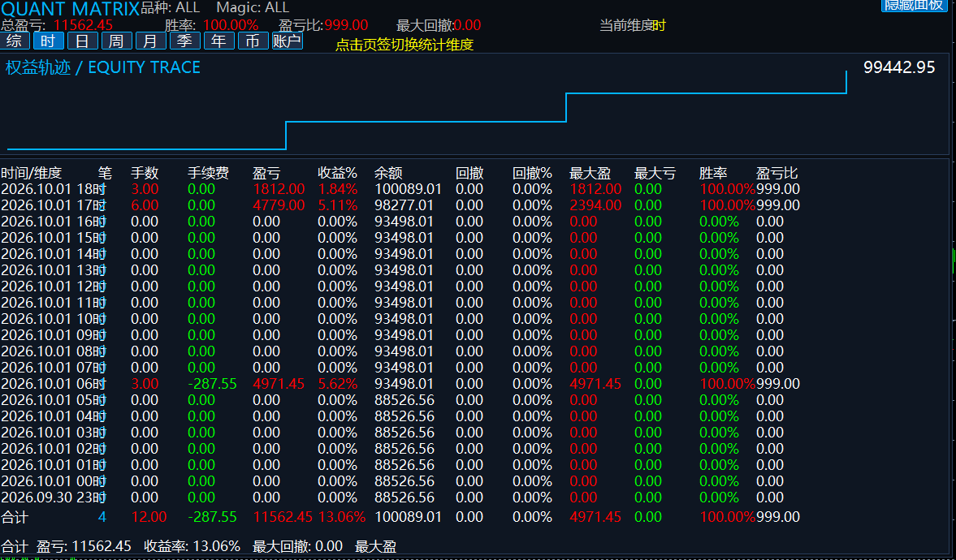Switch to the 综 summary tab
956x560 pixels.
[15, 41]
